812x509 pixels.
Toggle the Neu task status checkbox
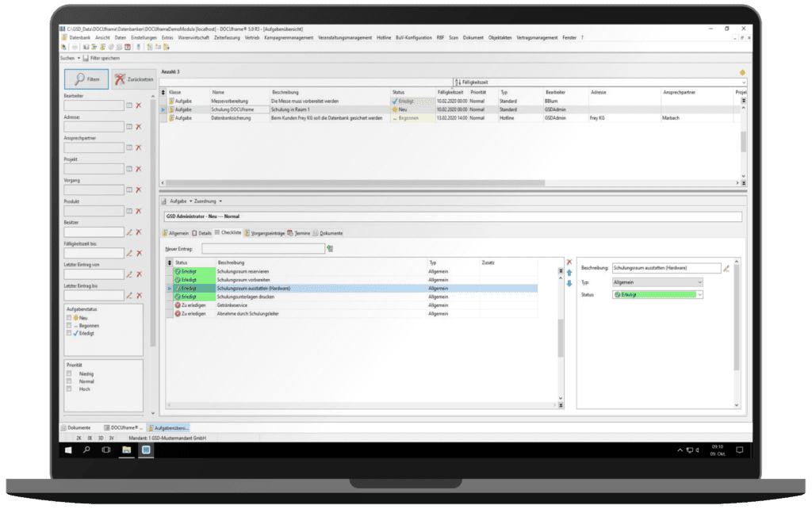coord(69,318)
